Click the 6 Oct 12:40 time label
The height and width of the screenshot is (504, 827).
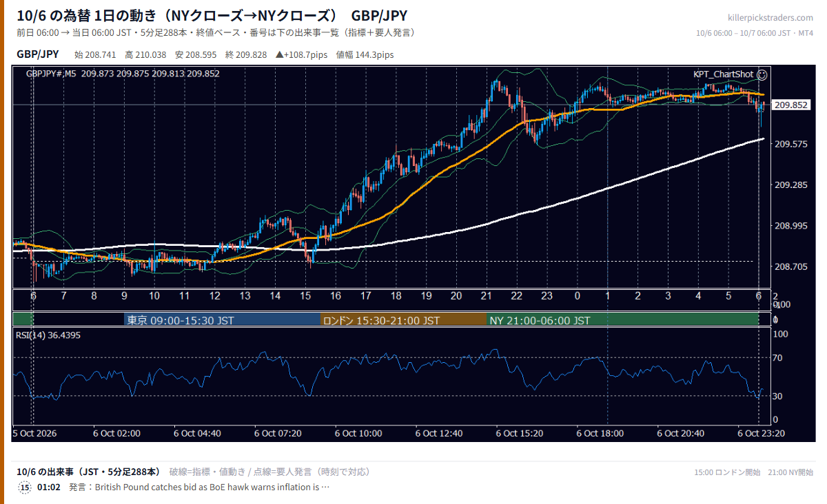point(439,434)
